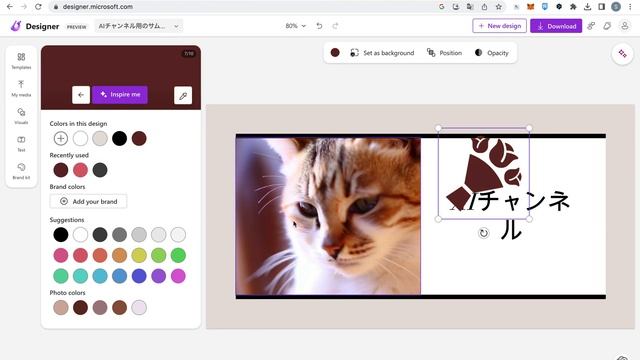Choose the magenta swatch in Suggestions
640x360 pixels.
[x=178, y=276]
